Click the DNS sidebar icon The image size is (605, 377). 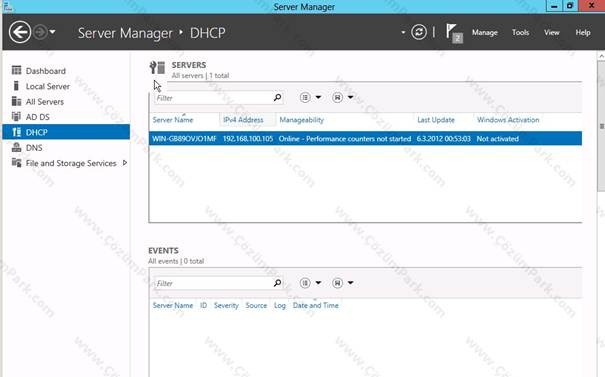(x=16, y=147)
